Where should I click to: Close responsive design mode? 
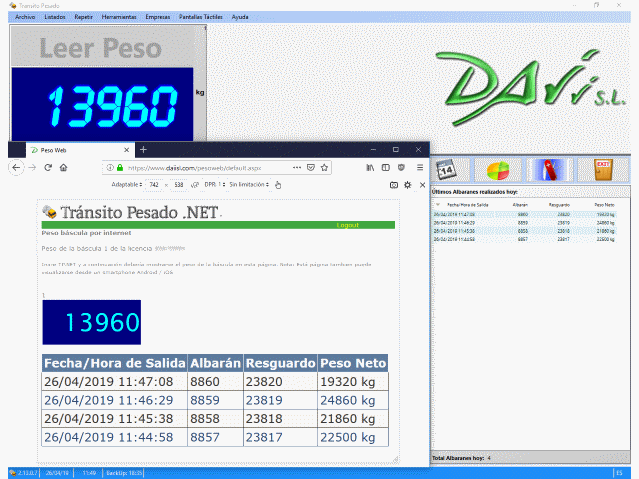pos(422,185)
